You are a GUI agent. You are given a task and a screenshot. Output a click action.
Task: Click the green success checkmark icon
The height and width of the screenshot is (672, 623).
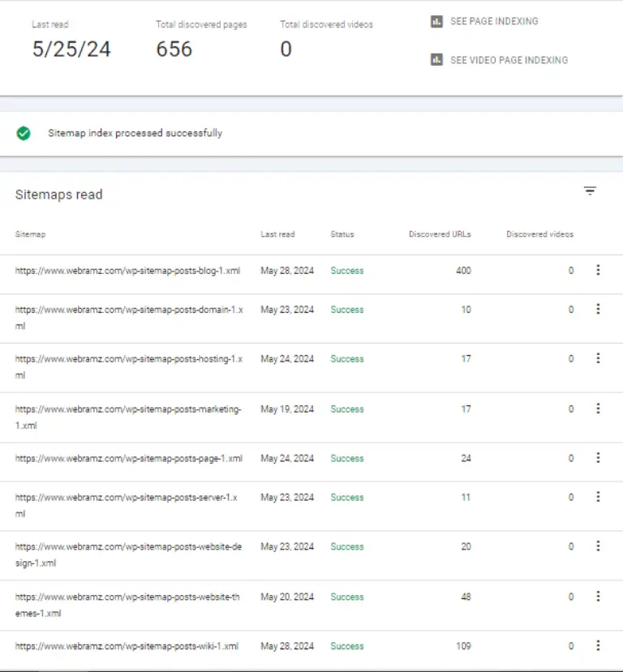(x=24, y=133)
